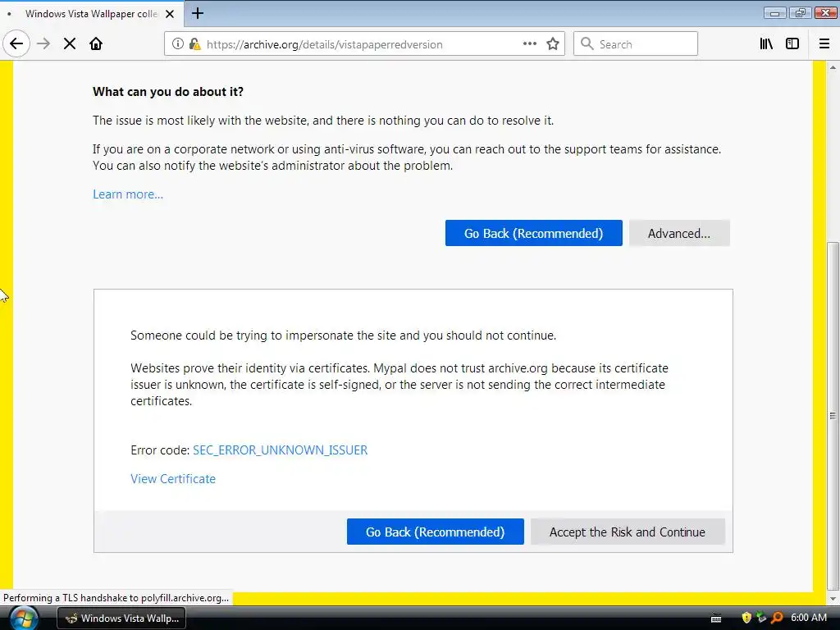The width and height of the screenshot is (840, 630).
Task: Click the keyboard icon in system tray
Action: (716, 619)
